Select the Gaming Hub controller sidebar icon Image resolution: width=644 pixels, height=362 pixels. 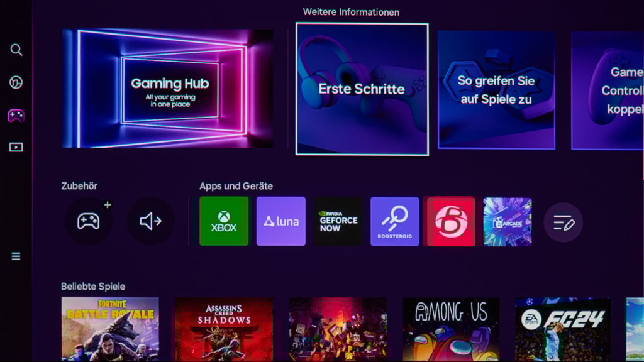[16, 116]
